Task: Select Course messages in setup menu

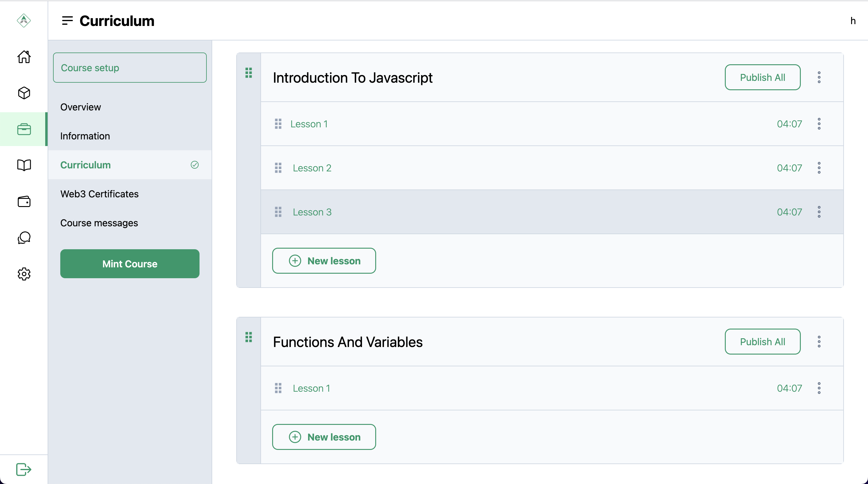Action: point(99,223)
